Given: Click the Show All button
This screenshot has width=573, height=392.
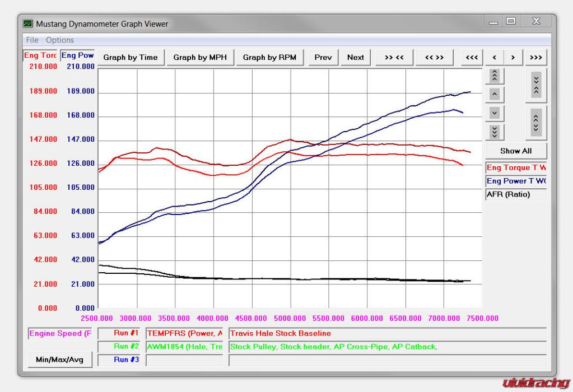Looking at the screenshot, I should point(515,151).
